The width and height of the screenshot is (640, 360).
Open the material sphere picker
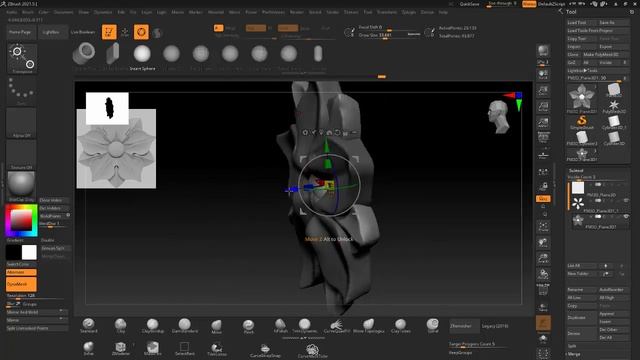tap(21, 186)
